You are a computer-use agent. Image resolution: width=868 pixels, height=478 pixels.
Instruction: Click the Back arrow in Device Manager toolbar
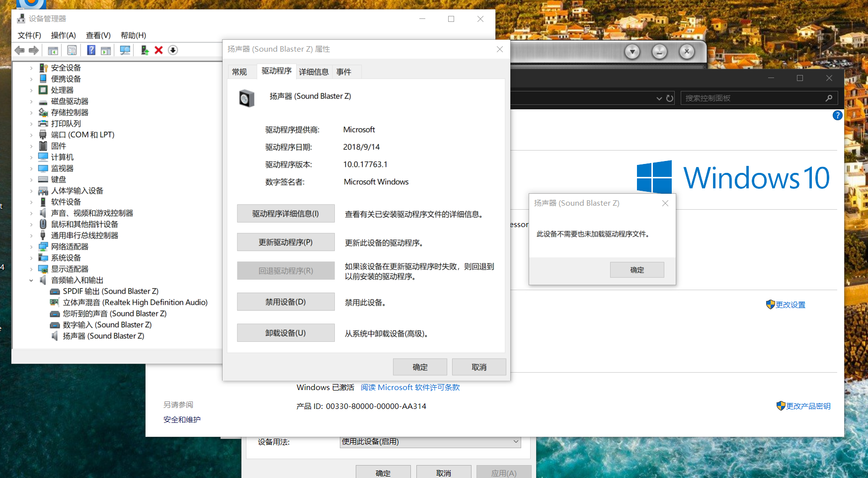click(19, 50)
